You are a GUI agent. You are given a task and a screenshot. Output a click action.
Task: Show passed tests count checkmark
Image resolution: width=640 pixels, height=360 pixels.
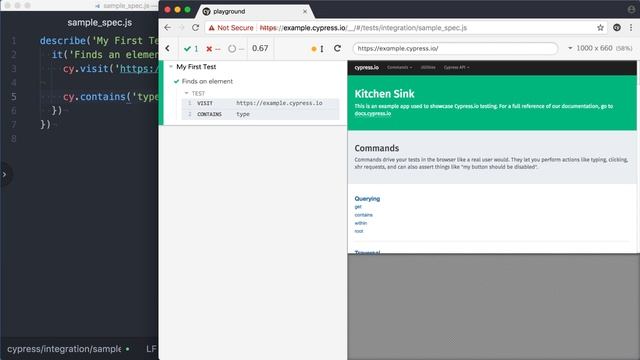click(x=187, y=49)
